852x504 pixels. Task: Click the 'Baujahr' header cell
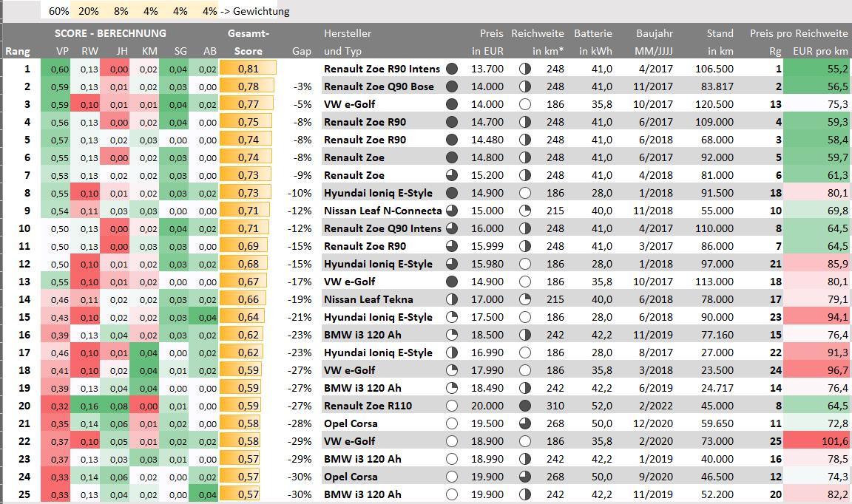[x=655, y=33]
